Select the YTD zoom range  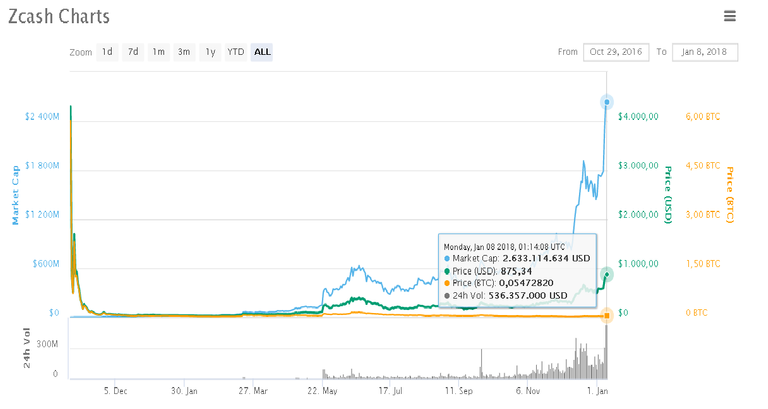[236, 52]
